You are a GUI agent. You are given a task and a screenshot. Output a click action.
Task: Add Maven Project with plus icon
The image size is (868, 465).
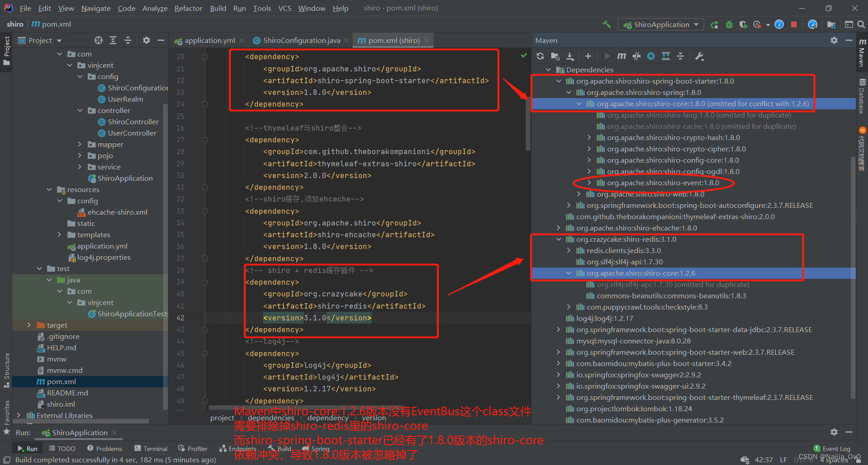(x=588, y=56)
